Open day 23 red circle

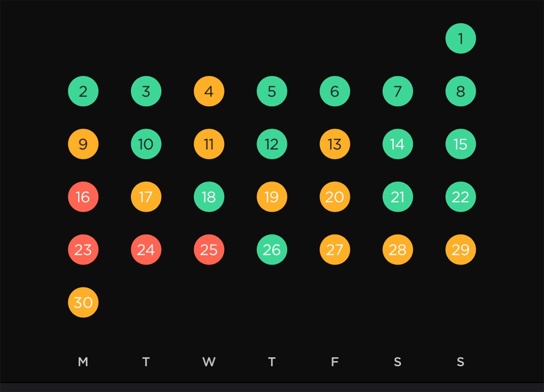pyautogui.click(x=83, y=250)
